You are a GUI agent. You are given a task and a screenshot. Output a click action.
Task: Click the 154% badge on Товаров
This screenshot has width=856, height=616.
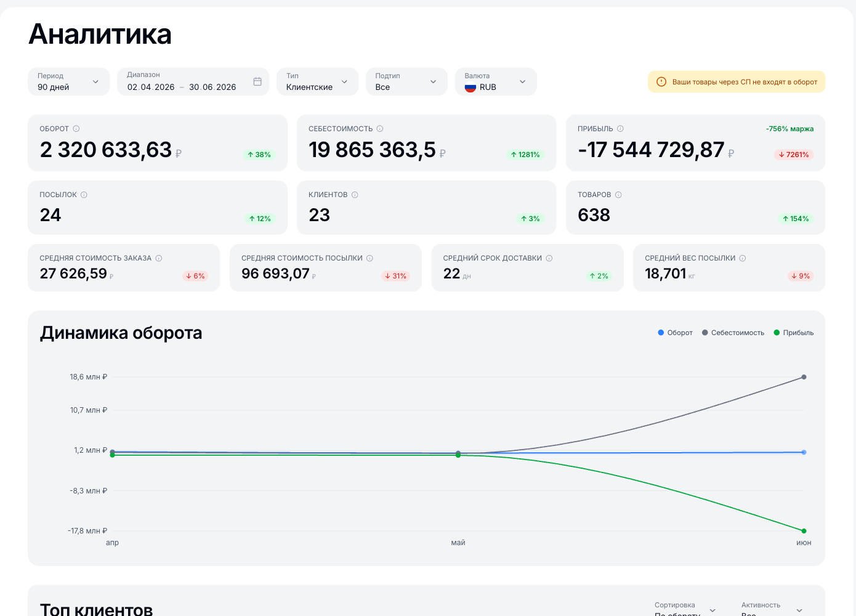tap(796, 219)
